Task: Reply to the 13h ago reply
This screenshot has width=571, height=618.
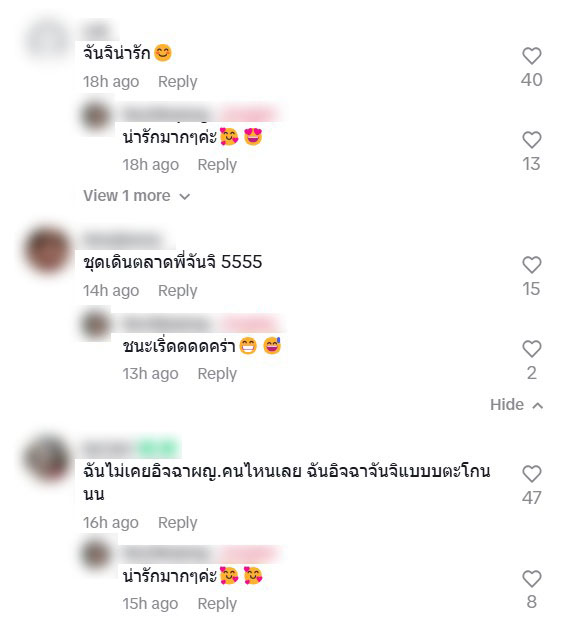Action: pyautogui.click(x=217, y=374)
